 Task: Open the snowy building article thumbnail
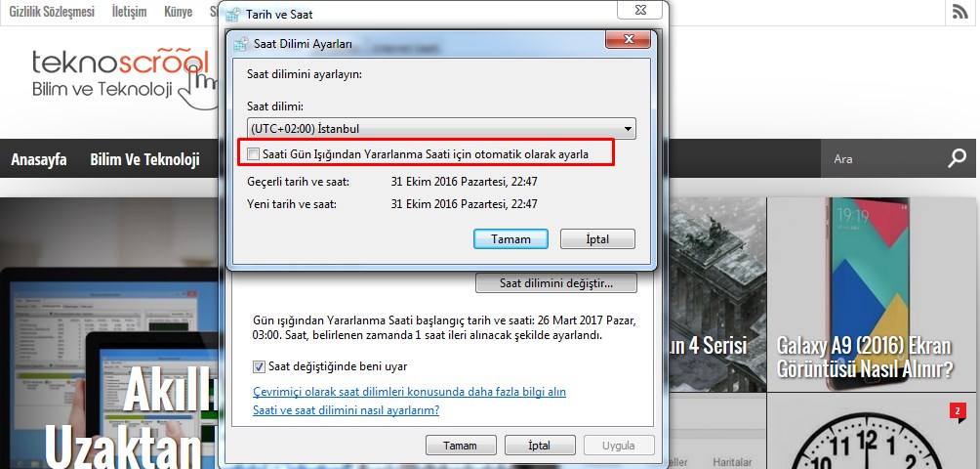717,294
